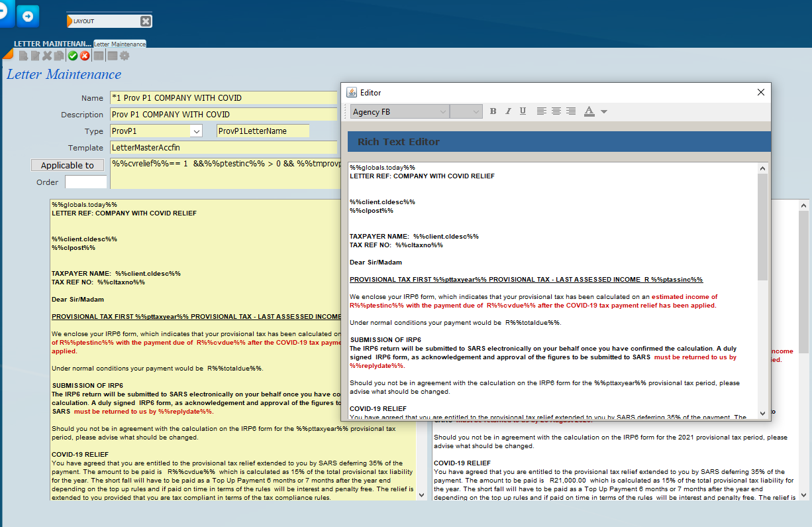Image resolution: width=812 pixels, height=527 pixels.
Task: Toggle bold formatting in Editor
Action: click(x=493, y=111)
